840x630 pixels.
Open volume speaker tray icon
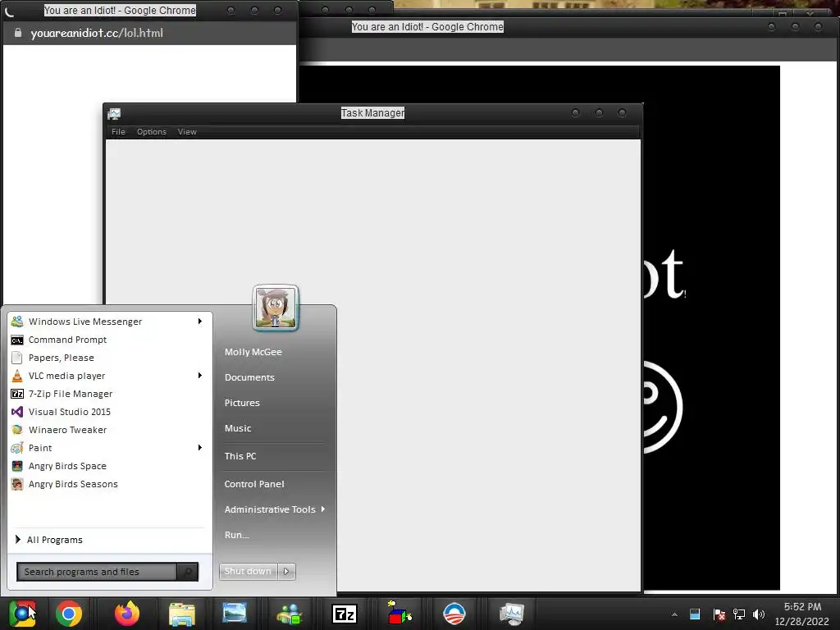pos(758,614)
